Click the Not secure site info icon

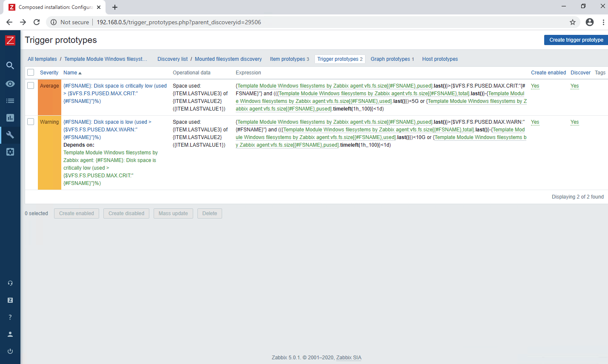pyautogui.click(x=54, y=22)
